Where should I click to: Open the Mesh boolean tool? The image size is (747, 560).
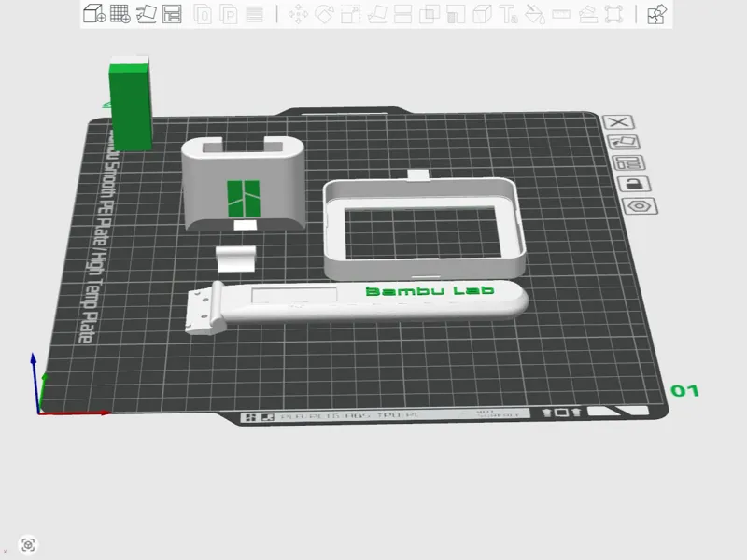(x=430, y=14)
